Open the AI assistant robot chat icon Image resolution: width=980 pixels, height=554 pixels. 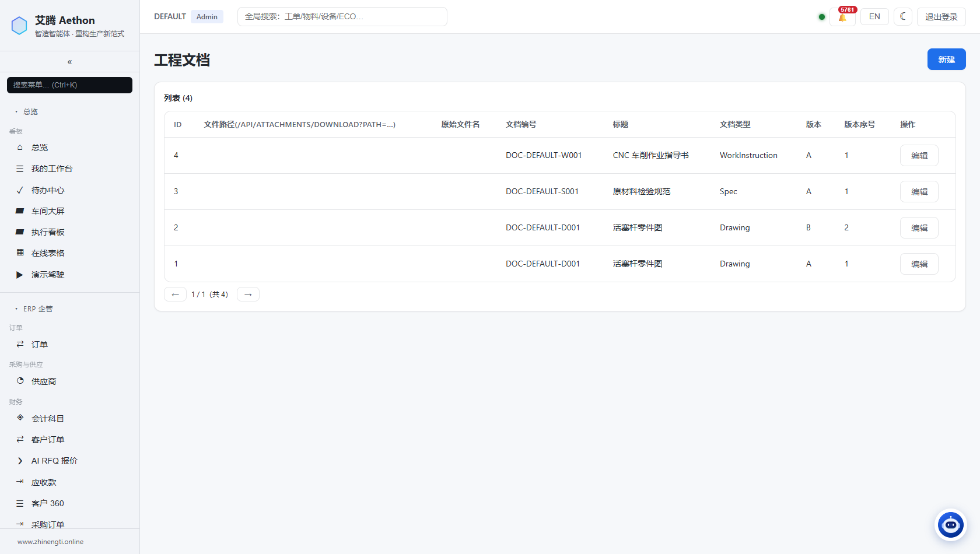[x=951, y=525]
